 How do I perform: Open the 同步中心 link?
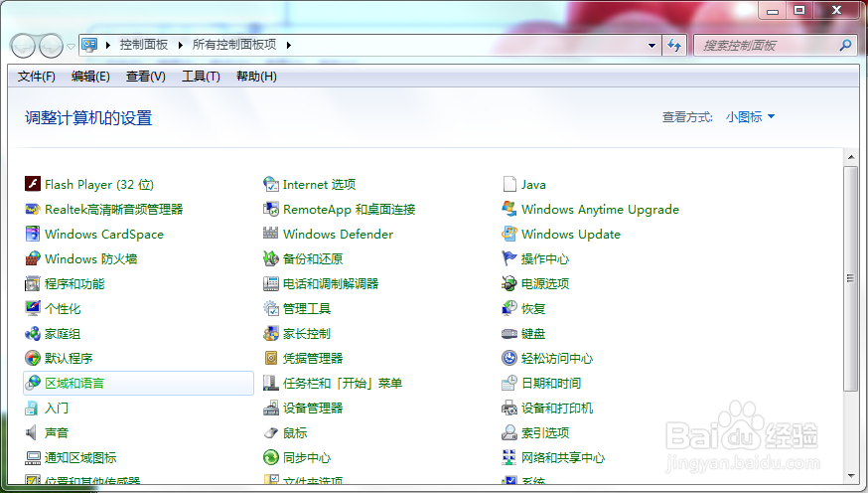tap(307, 457)
